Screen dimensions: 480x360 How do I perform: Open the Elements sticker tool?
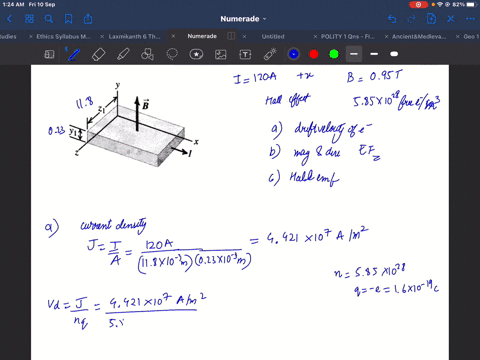196,54
